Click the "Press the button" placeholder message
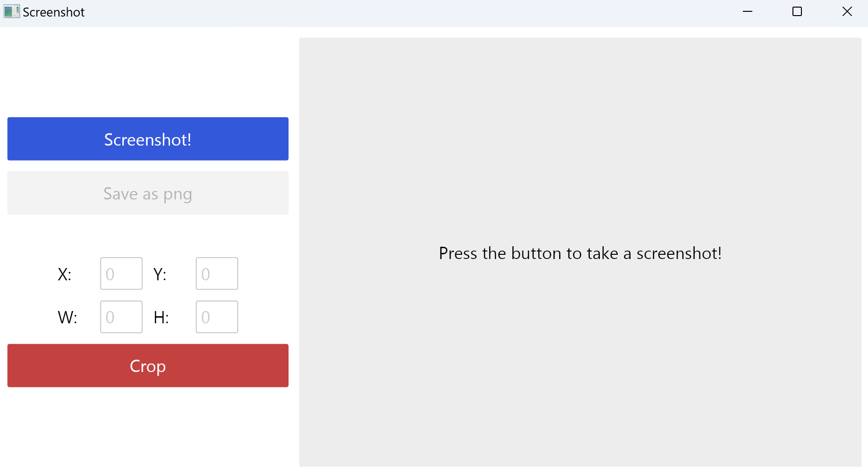Viewport: 868px width, 476px height. (580, 253)
